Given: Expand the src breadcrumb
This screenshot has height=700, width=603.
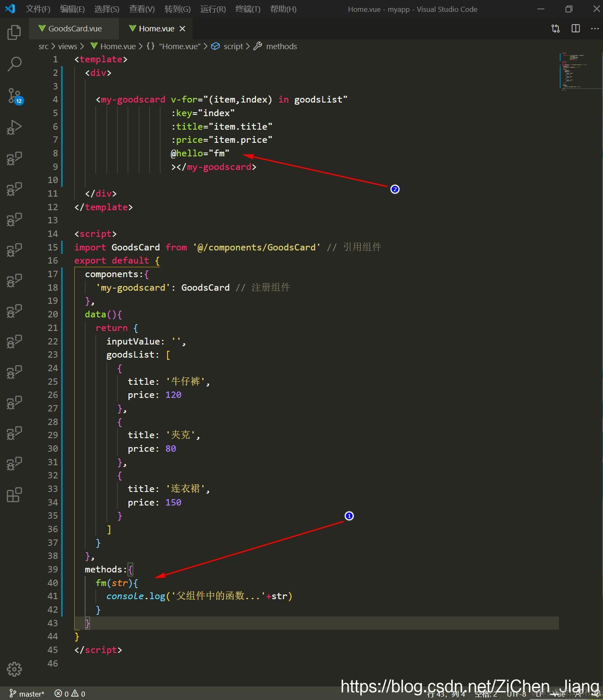Looking at the screenshot, I should click(x=43, y=46).
